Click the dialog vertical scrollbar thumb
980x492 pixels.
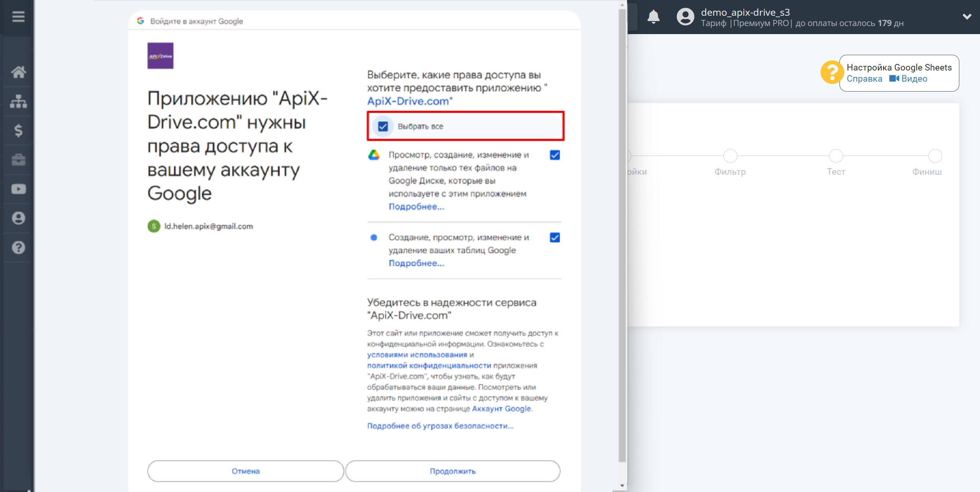point(622,236)
